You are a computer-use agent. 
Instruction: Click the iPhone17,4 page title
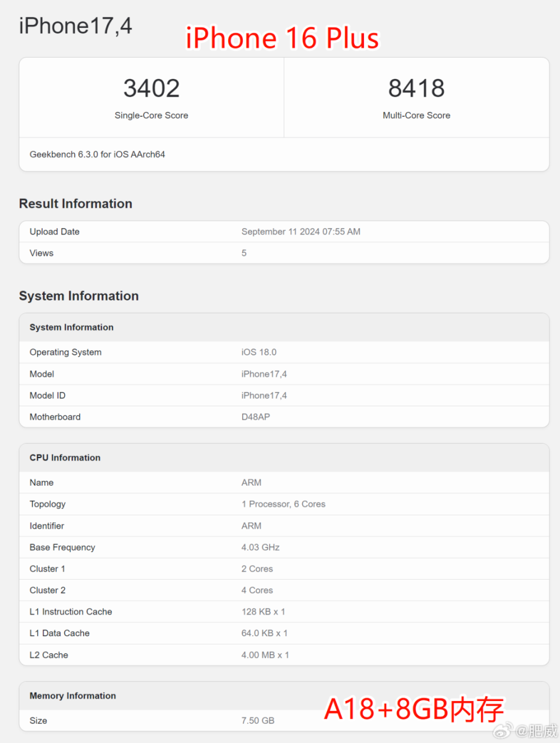pos(75,26)
